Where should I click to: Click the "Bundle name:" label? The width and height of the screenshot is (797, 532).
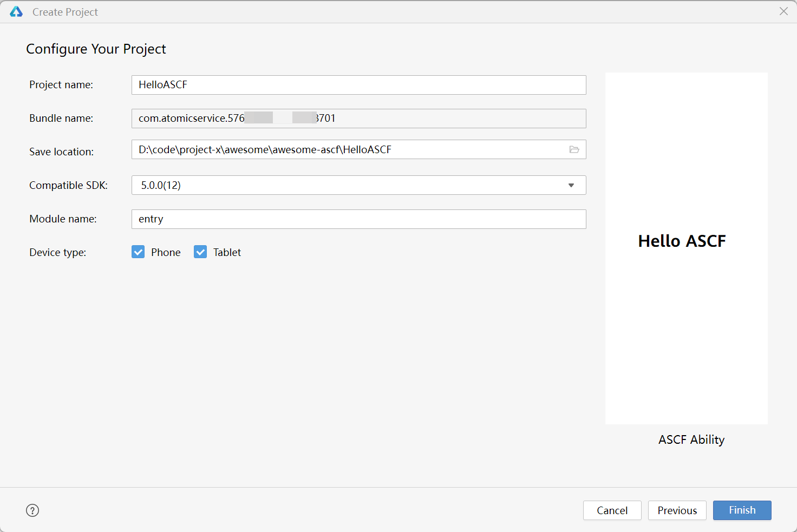pos(61,118)
